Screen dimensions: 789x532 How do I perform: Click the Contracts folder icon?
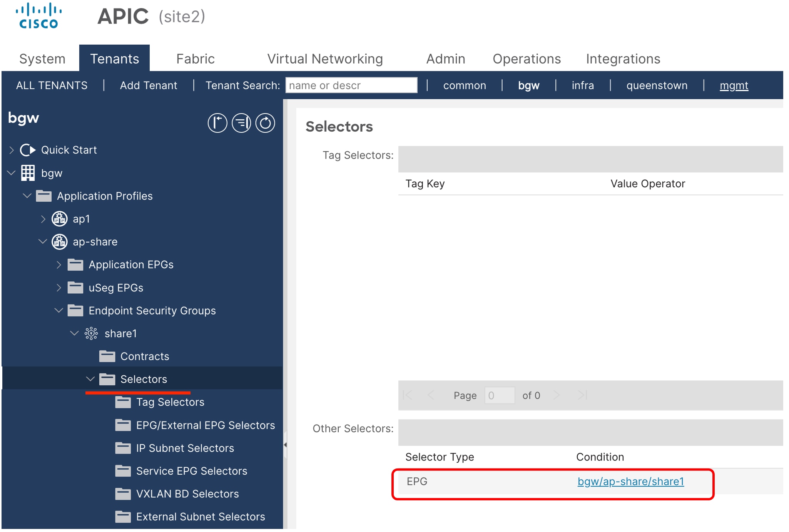tap(107, 356)
